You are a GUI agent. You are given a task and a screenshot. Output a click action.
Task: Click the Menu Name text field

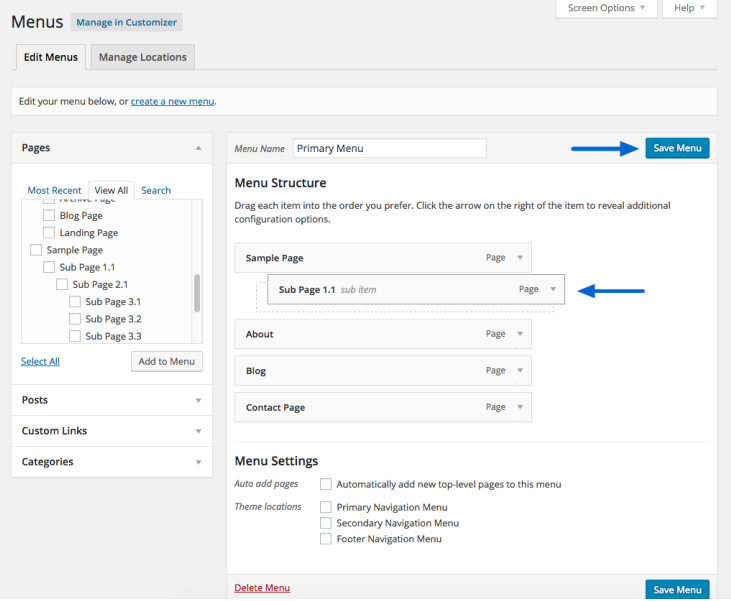point(389,148)
